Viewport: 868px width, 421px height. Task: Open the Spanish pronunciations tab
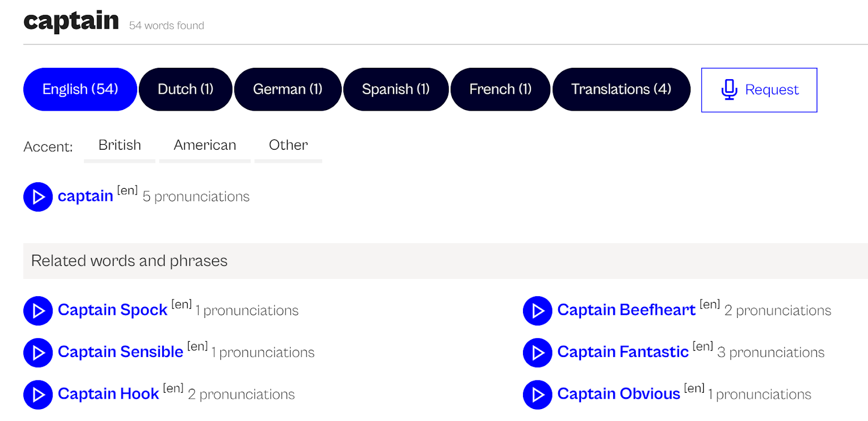[x=395, y=89]
